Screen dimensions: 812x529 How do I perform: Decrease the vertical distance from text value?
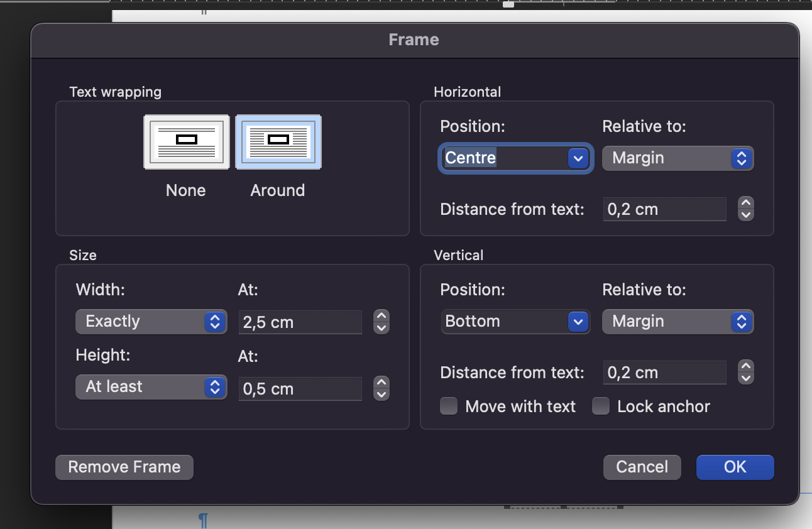point(745,378)
